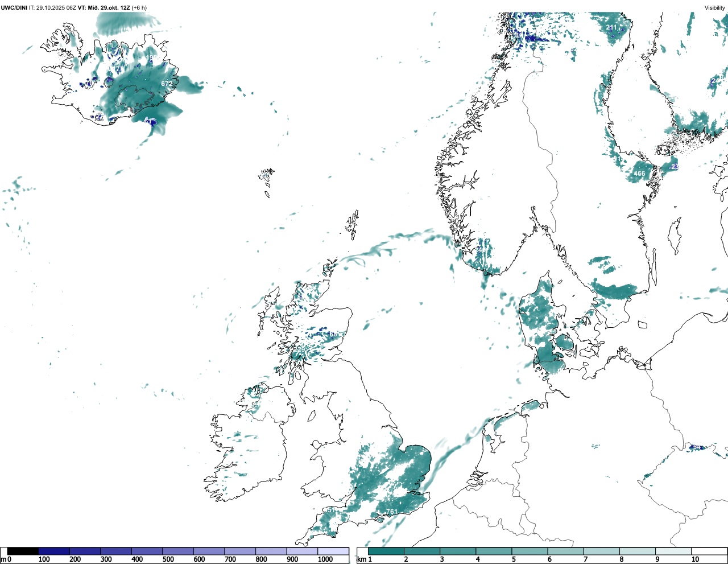Click the 'km 1' label on kilometer scale
This screenshot has height=564, width=728.
(365, 559)
